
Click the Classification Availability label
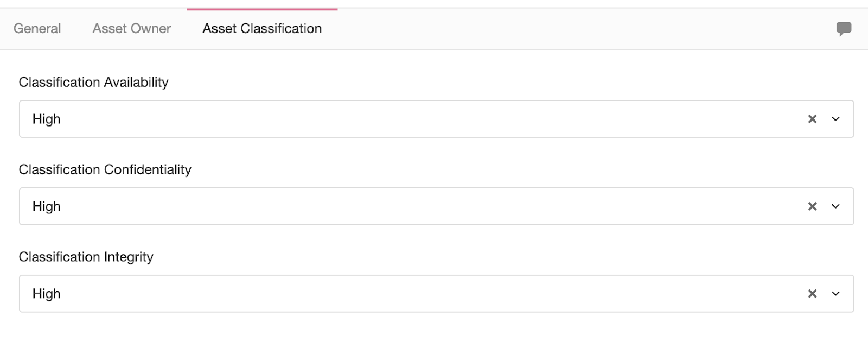[x=93, y=82]
